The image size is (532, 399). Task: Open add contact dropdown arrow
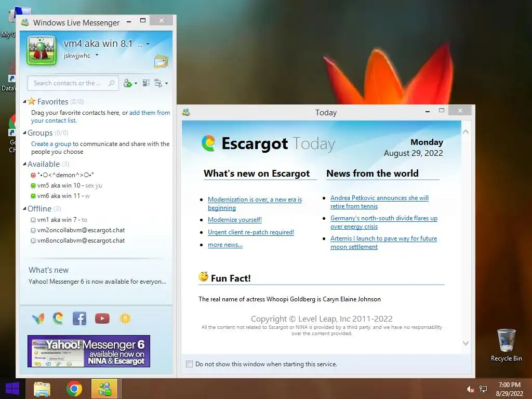(136, 84)
